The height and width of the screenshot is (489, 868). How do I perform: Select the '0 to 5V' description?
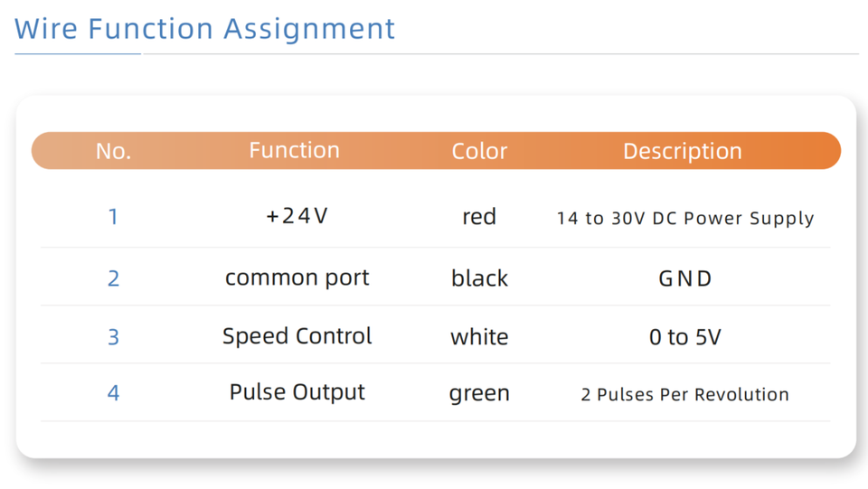685,337
